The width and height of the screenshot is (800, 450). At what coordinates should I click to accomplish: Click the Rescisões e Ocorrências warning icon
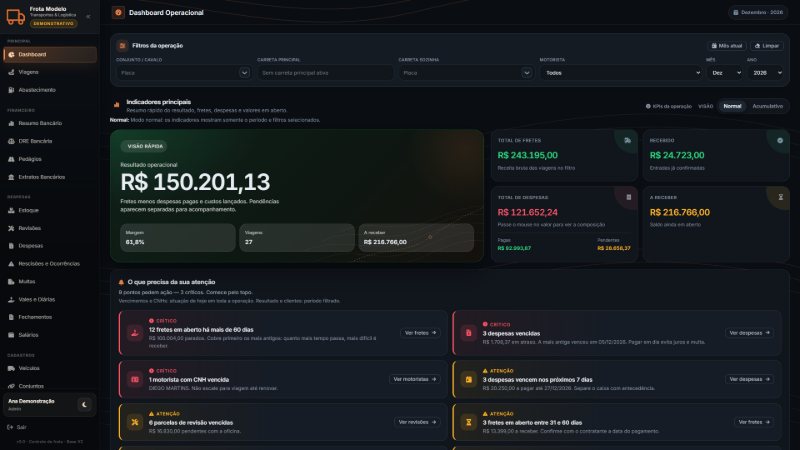[11, 264]
